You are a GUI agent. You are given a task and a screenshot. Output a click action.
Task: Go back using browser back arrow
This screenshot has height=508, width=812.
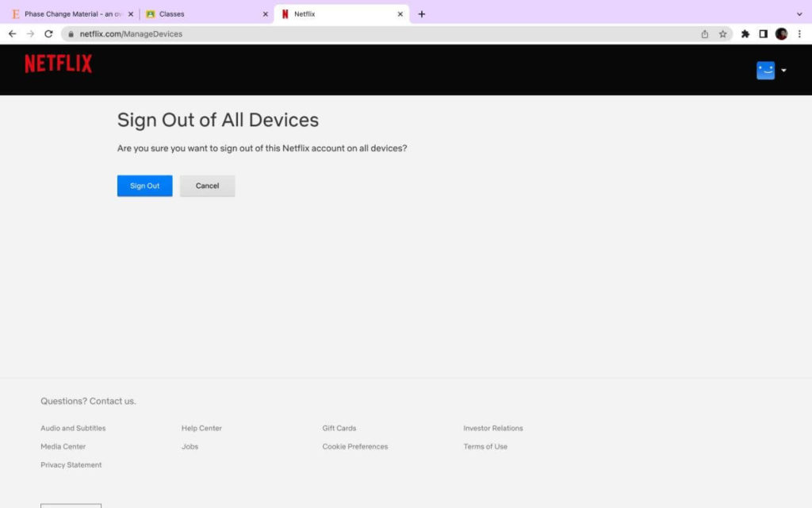(x=13, y=33)
